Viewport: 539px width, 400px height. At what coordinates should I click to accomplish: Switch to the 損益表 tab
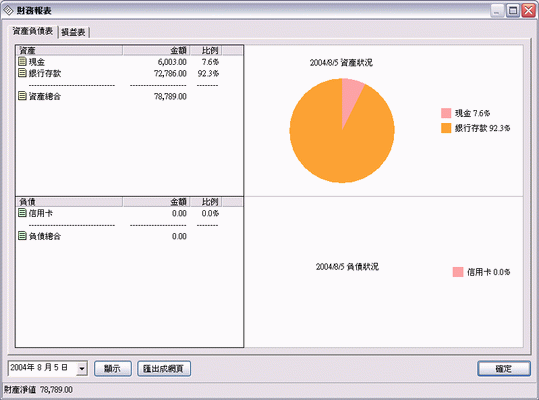[73, 32]
